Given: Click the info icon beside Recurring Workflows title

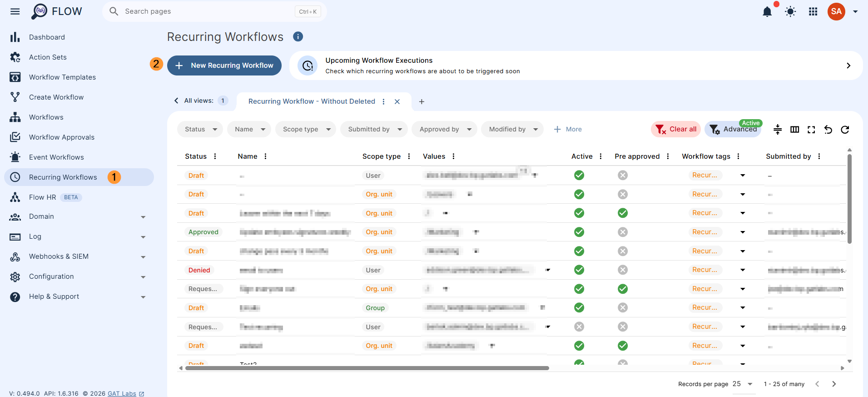Looking at the screenshot, I should coord(298,36).
